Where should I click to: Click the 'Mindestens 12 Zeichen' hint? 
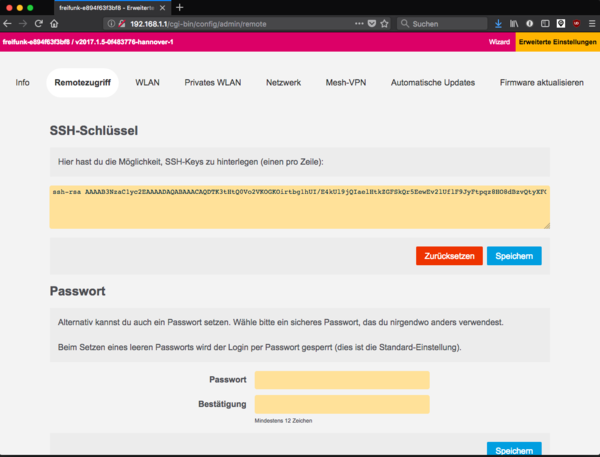[283, 421]
